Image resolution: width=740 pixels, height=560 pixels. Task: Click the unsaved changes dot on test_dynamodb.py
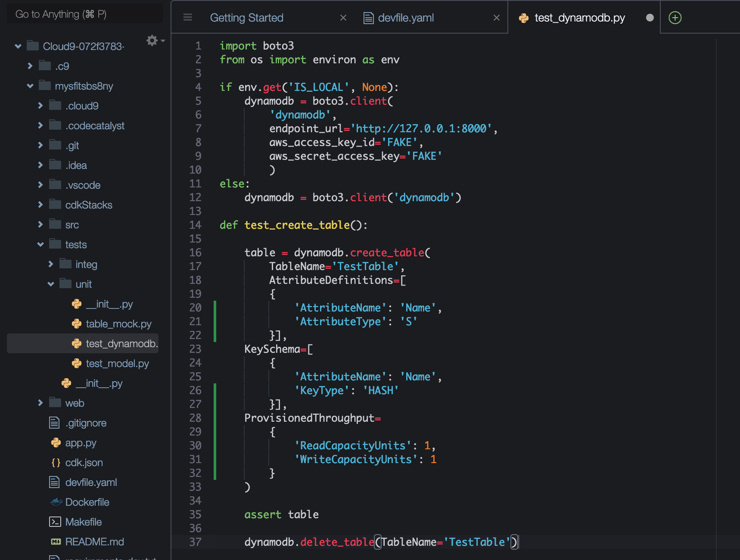tap(649, 18)
